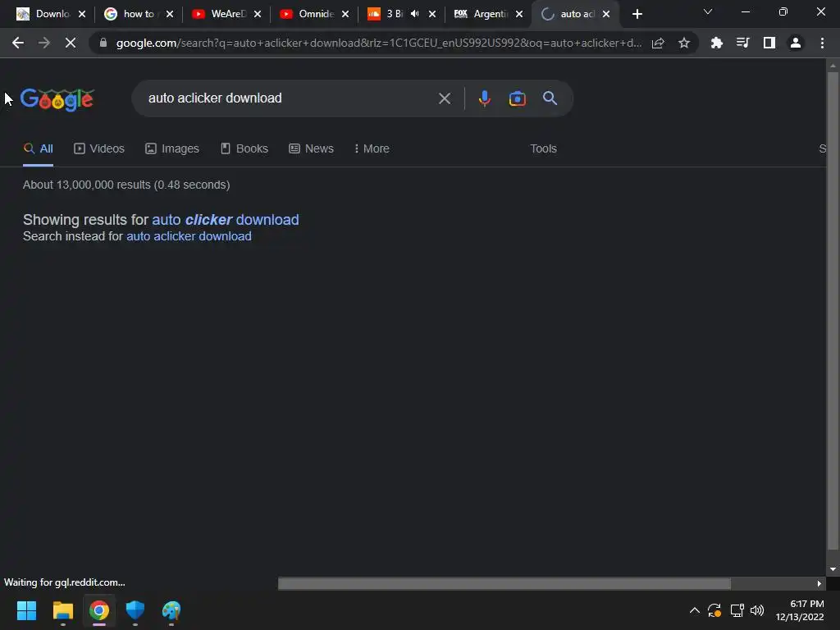Click the 'auto aclicker download' search field

point(290,98)
